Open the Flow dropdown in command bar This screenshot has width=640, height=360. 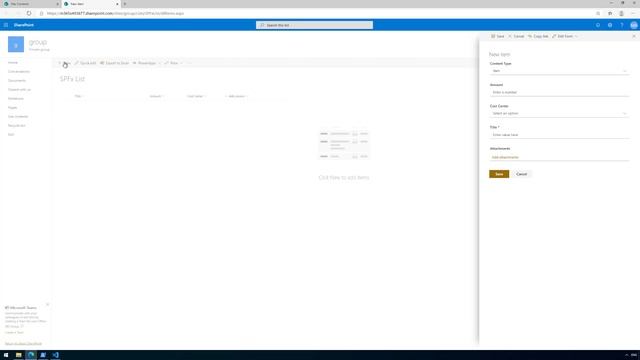(173, 63)
